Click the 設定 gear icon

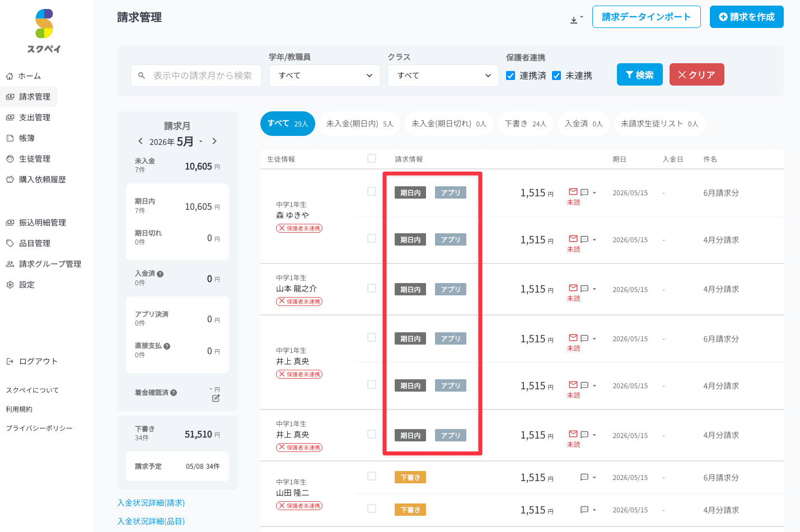[x=10, y=285]
